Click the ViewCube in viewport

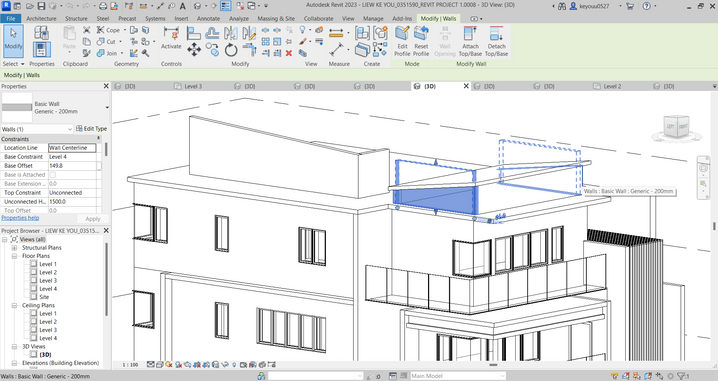[676, 128]
